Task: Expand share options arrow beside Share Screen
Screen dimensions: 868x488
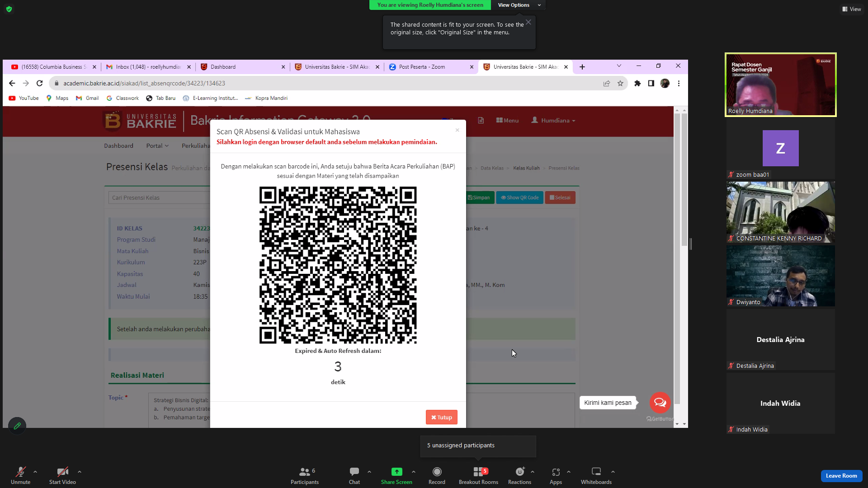Action: pyautogui.click(x=414, y=472)
